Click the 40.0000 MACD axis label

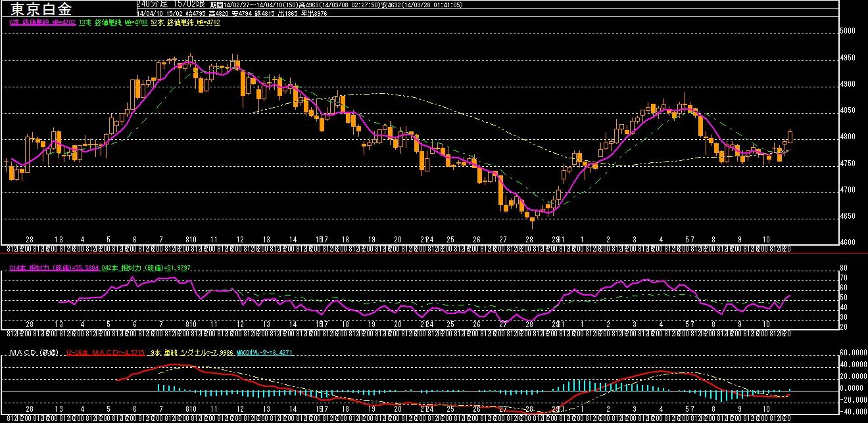[854, 365]
